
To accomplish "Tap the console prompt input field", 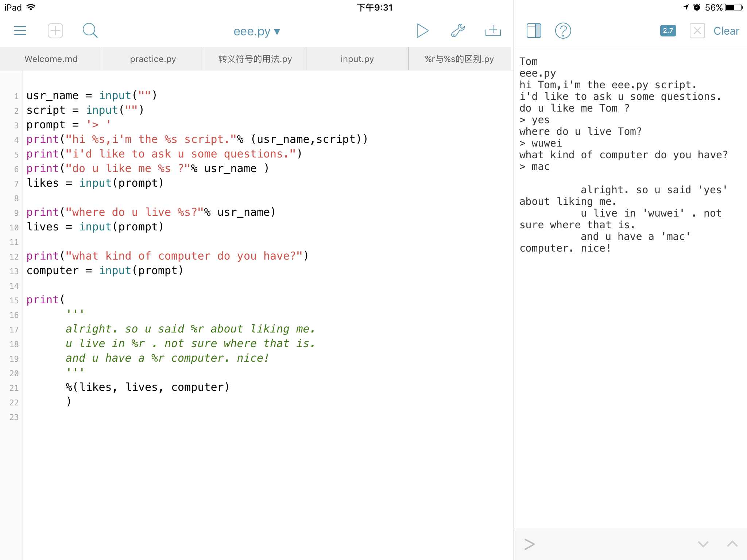I will point(605,544).
